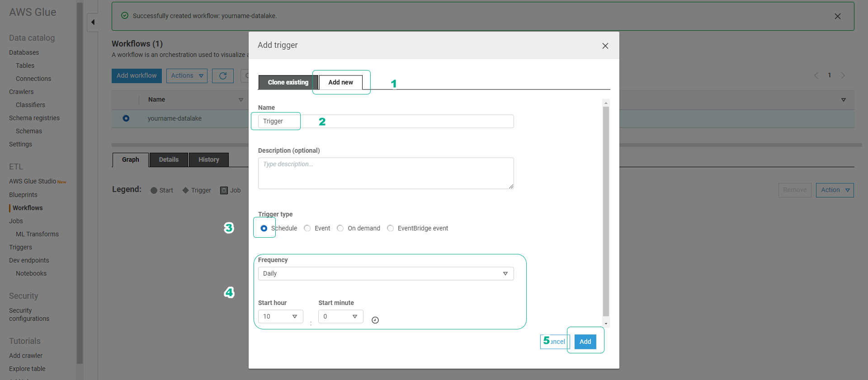Open Dev endpoints in the sidebar
This screenshot has height=380, width=868.
[x=29, y=261]
